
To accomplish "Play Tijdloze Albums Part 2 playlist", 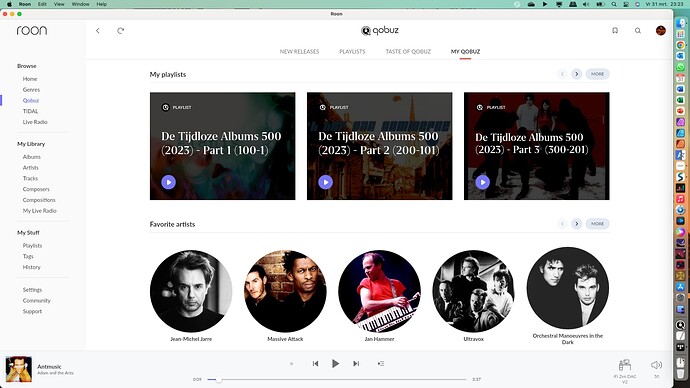I will (x=326, y=182).
